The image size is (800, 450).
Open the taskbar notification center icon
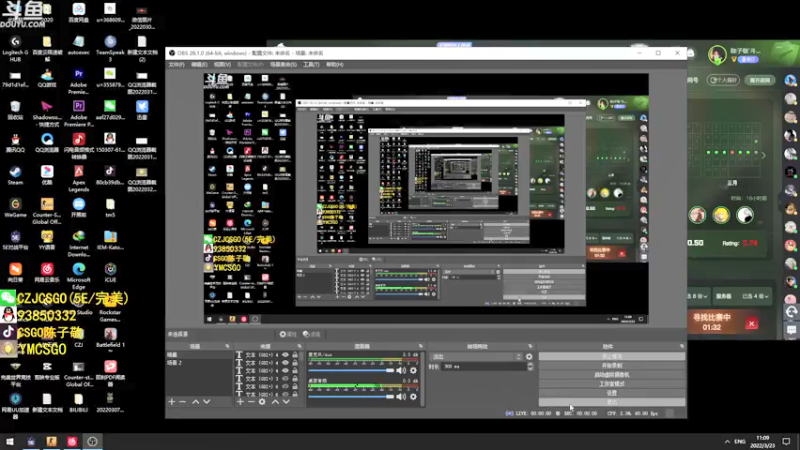(786, 441)
